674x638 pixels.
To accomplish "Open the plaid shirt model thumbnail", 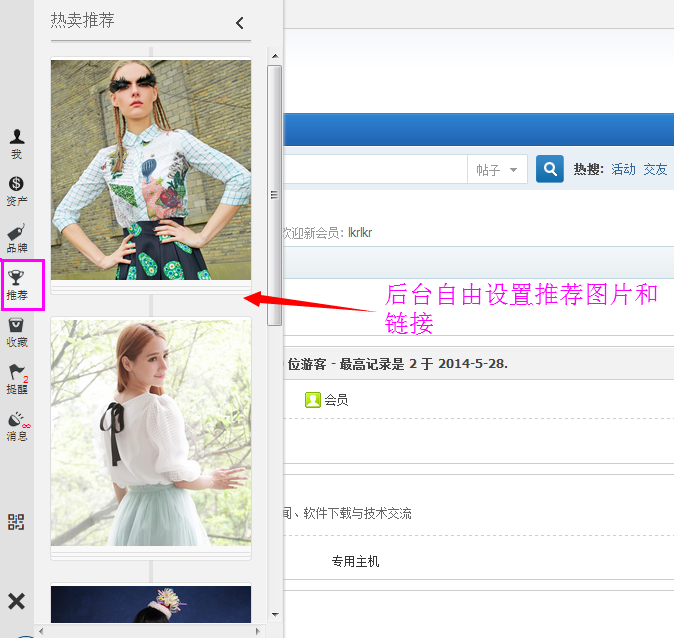I will [x=151, y=170].
